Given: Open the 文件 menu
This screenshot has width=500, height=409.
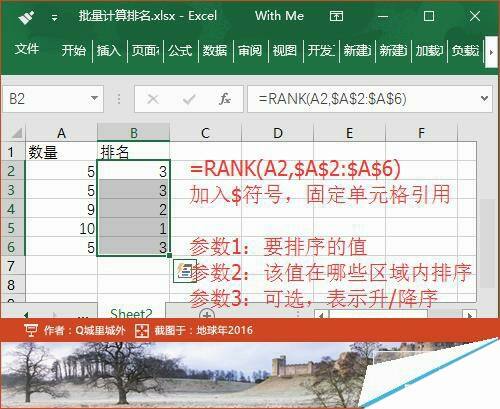Looking at the screenshot, I should pos(27,49).
